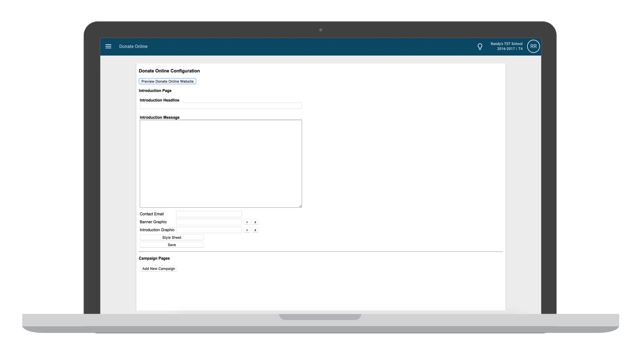This screenshot has width=644, height=351.
Task: Open Randy's TST School year selector
Action: pos(506,46)
